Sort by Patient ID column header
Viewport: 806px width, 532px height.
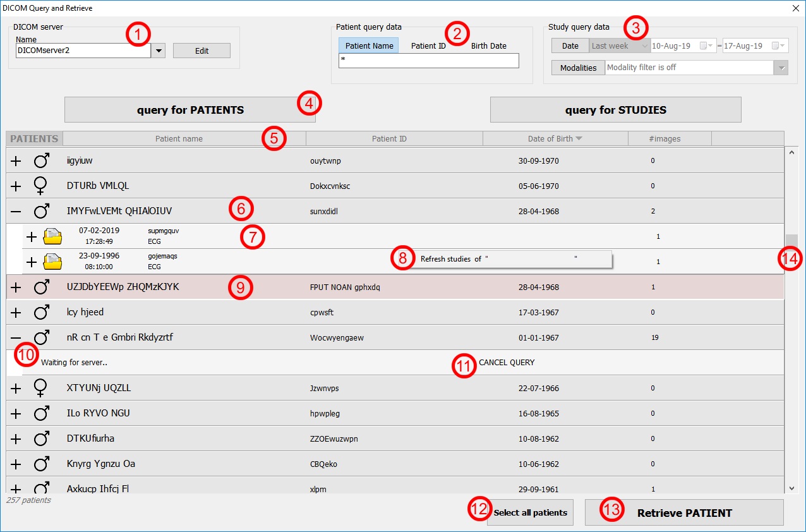pos(394,139)
